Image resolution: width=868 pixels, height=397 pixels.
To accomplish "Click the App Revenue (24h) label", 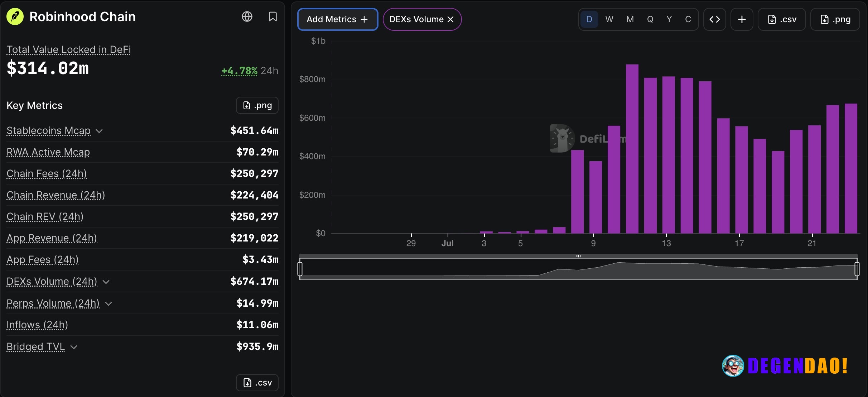I will [x=52, y=238].
